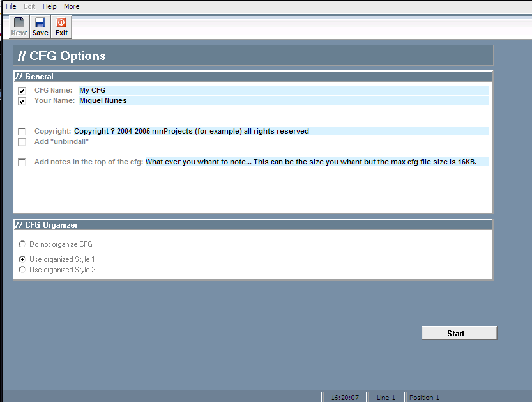Enable the Add notes in top checkbox
532x402 pixels.
(22, 162)
